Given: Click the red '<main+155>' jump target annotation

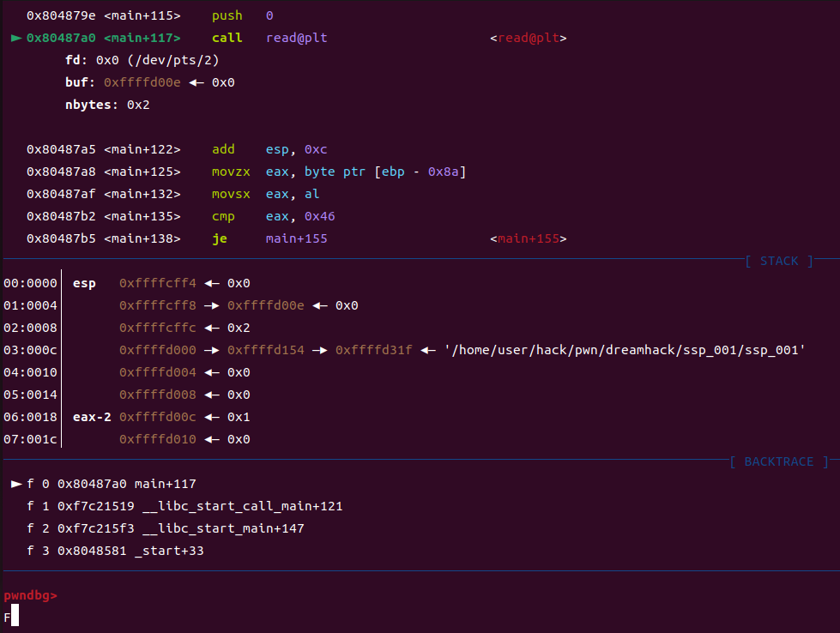Looking at the screenshot, I should [x=529, y=238].
